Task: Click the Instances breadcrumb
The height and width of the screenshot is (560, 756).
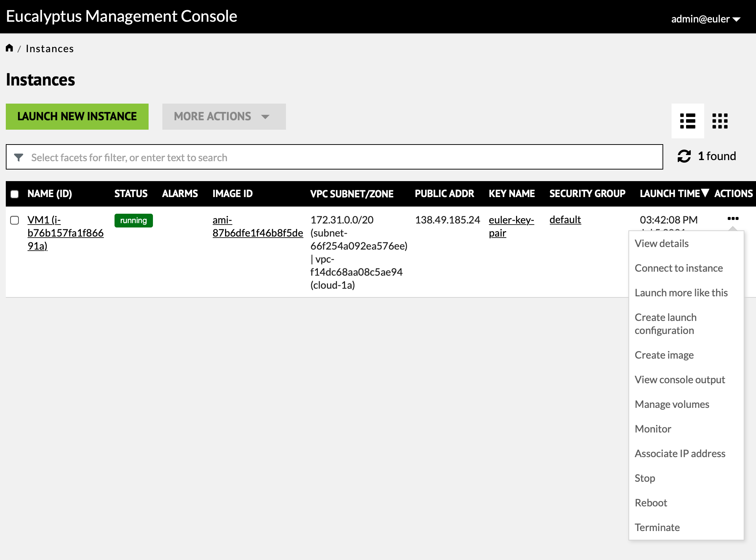Action: (x=50, y=49)
